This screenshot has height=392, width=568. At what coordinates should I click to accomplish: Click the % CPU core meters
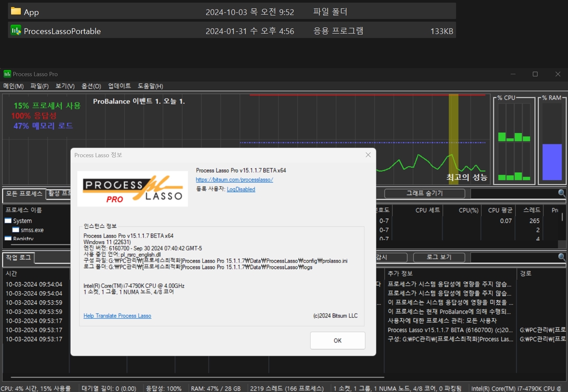click(x=514, y=141)
